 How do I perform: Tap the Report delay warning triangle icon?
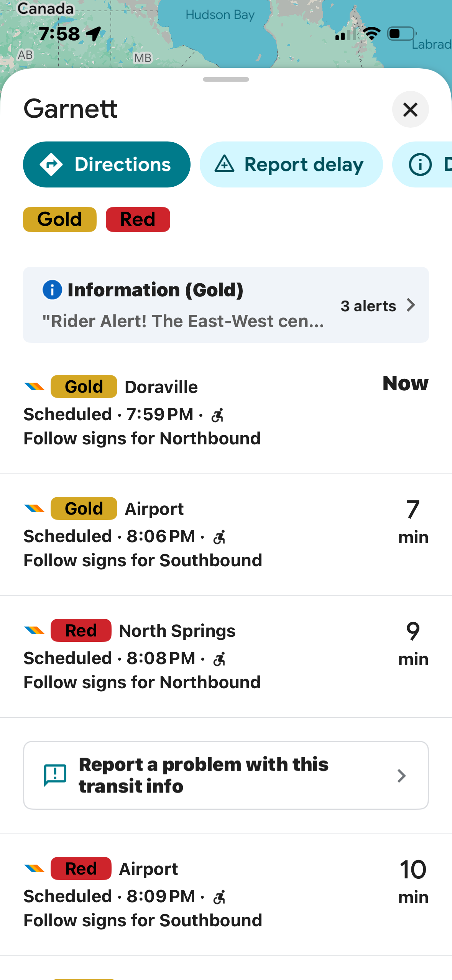click(224, 164)
